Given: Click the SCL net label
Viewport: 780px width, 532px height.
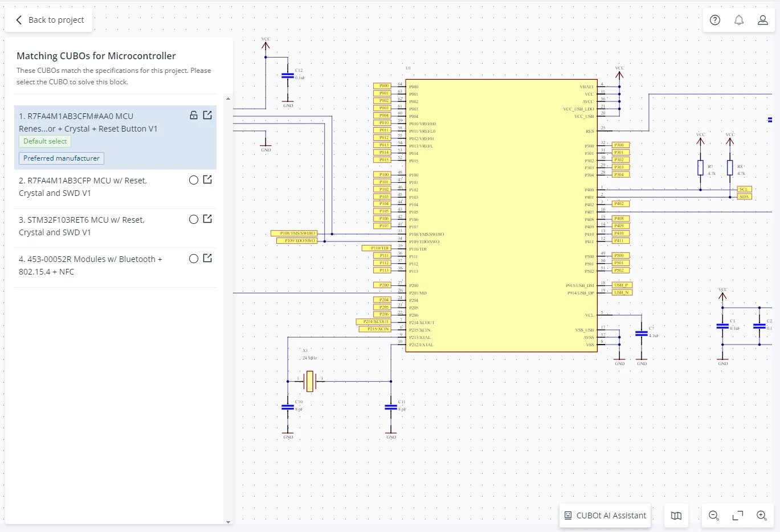Looking at the screenshot, I should (744, 189).
